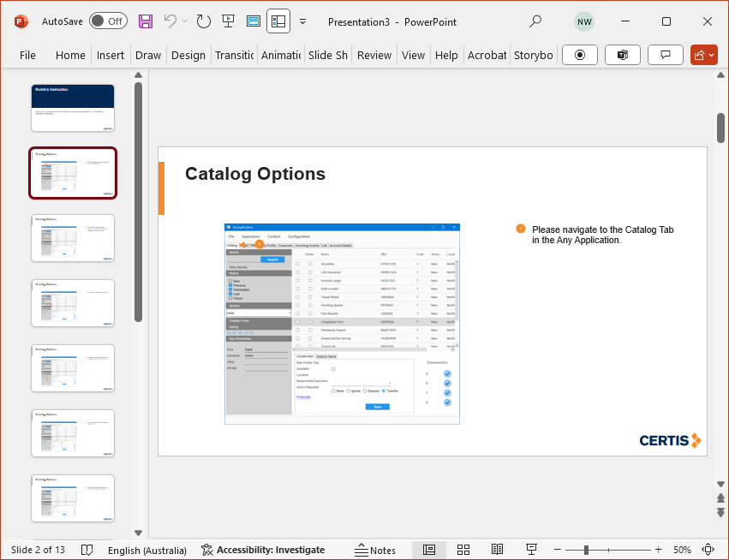Viewport: 729px width, 560px height.
Task: Open the Search magnifier in the title bar
Action: 535,21
